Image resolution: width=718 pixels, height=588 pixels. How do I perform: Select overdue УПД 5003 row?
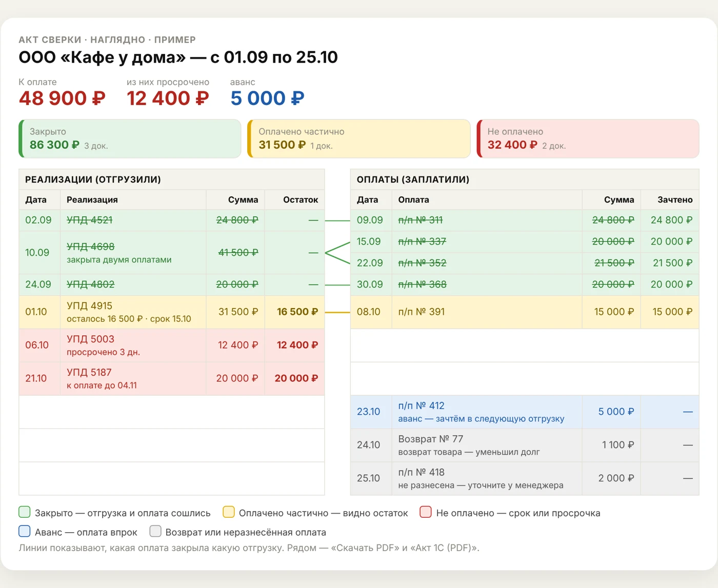tap(172, 345)
